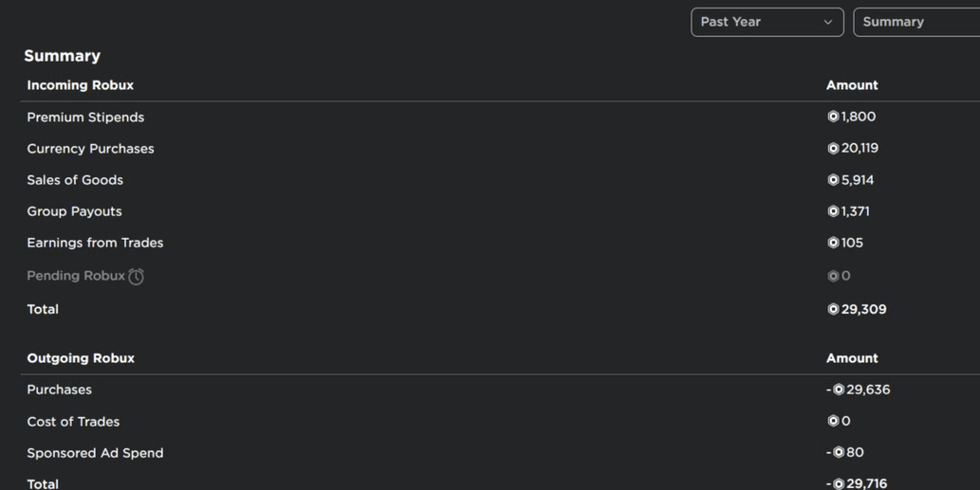Click the chevron arrow in Past Year dropdown
This screenshot has height=490, width=980.
827,23
